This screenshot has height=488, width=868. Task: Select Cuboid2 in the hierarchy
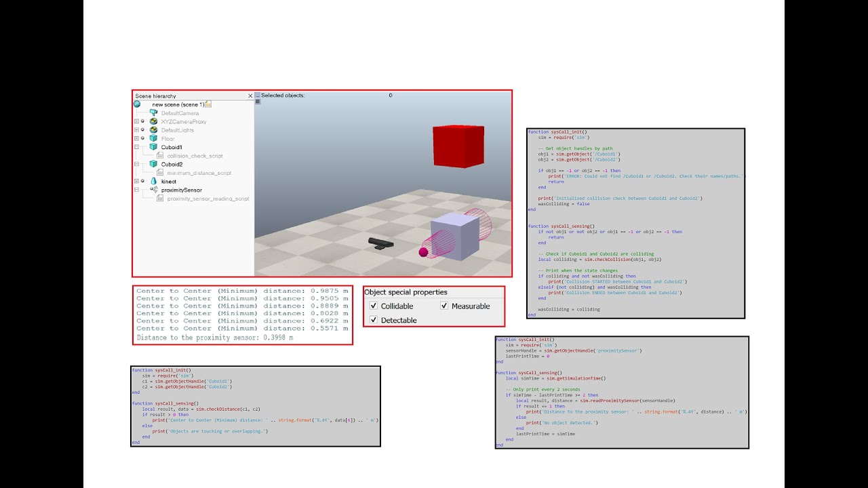(x=172, y=164)
